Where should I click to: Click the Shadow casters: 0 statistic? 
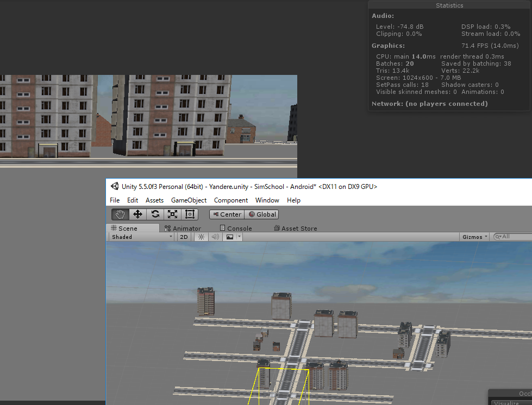tap(470, 85)
